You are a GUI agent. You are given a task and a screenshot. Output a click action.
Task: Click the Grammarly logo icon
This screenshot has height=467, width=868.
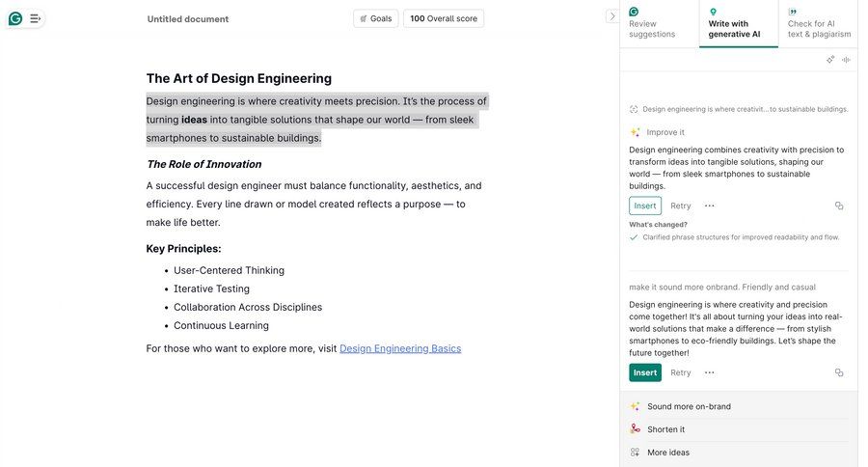pyautogui.click(x=15, y=19)
